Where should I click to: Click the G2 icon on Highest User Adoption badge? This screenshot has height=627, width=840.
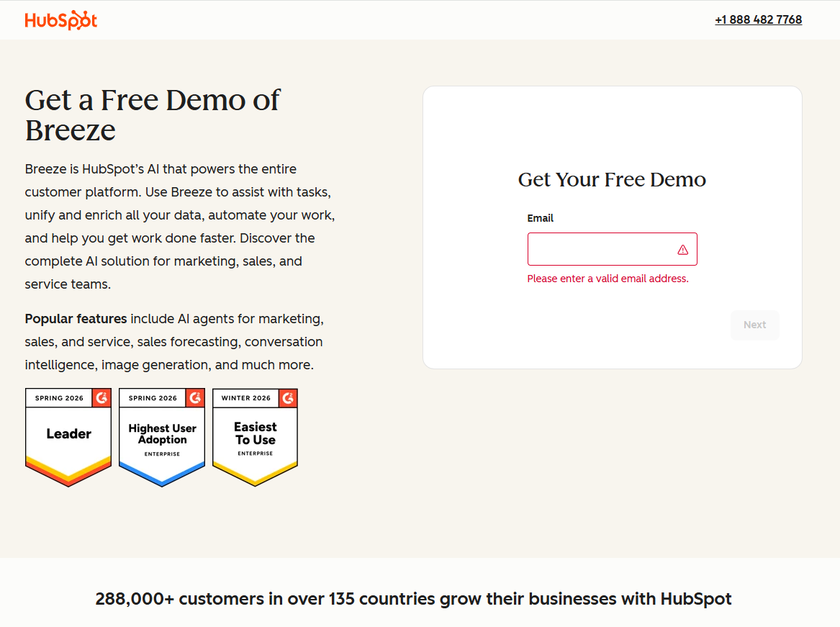(x=195, y=398)
